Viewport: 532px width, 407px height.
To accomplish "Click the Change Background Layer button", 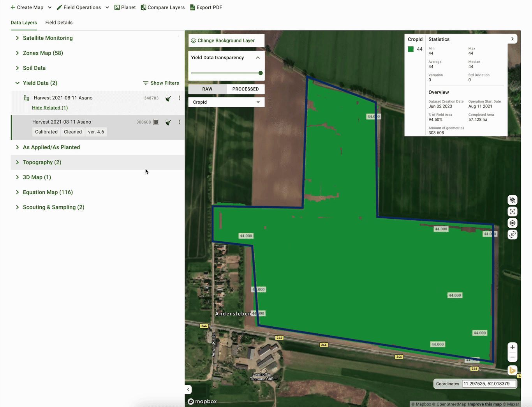I will [x=226, y=41].
